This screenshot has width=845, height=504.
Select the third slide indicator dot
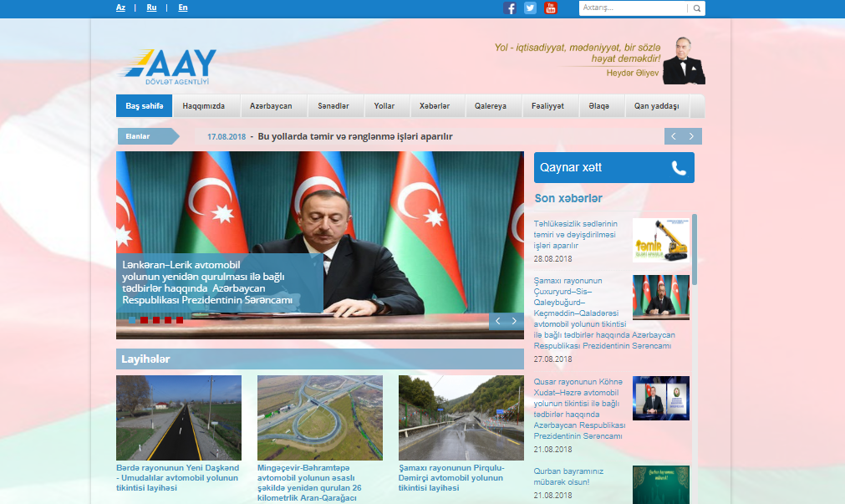(x=155, y=319)
